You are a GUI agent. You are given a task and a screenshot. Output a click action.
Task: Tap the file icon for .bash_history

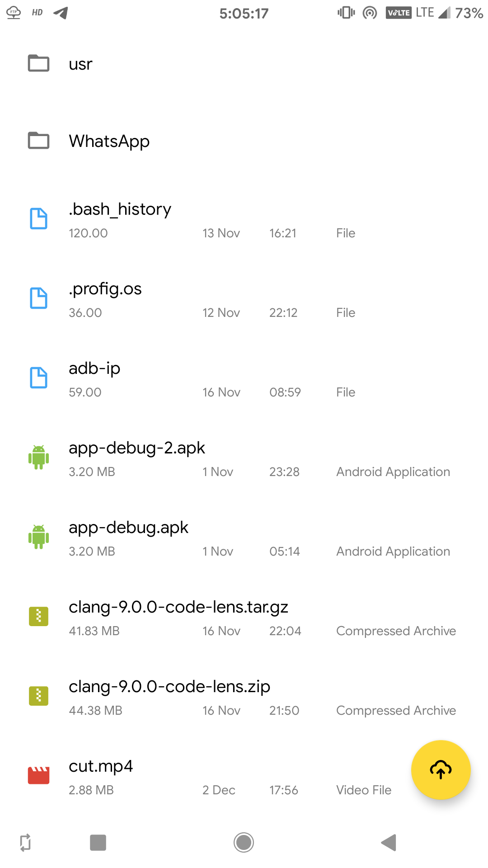(x=39, y=219)
